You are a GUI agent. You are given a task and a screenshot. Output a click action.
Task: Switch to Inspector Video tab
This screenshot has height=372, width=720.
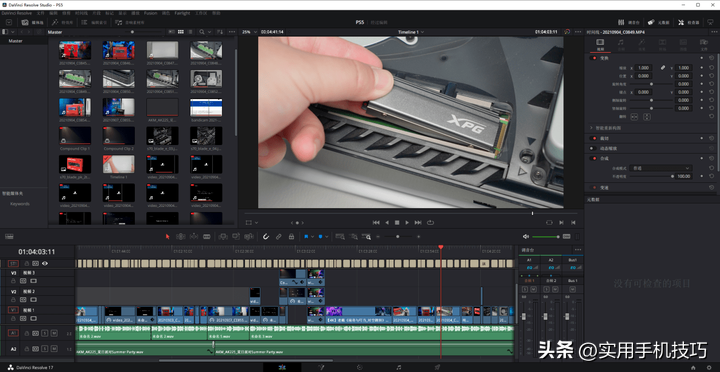coord(600,45)
